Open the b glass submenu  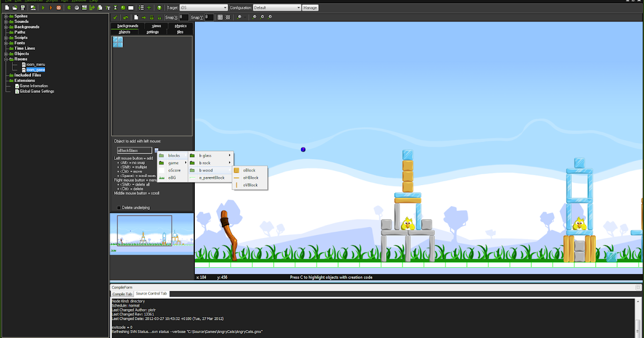[211, 155]
